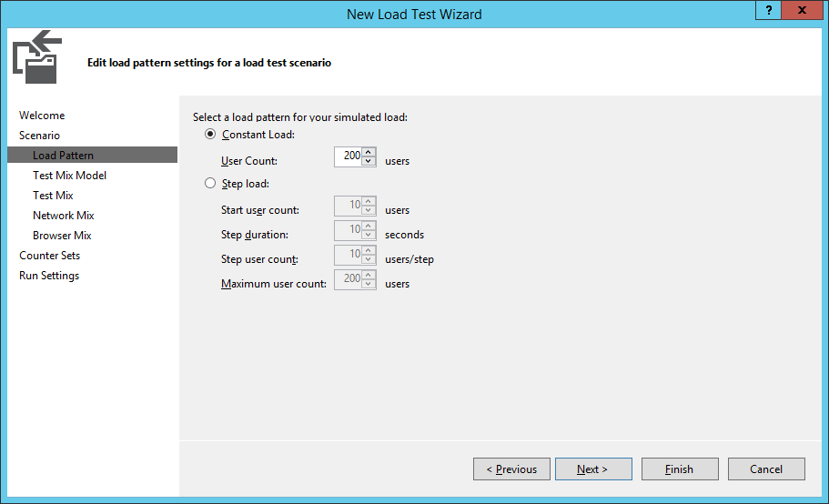829x504 pixels.
Task: Open the Counter Sets page
Action: tap(50, 256)
